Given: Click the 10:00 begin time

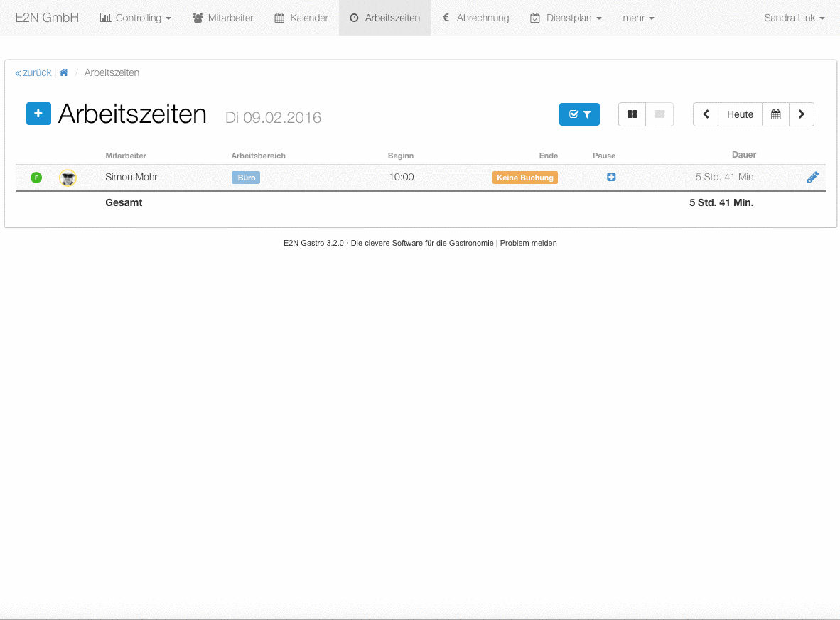Looking at the screenshot, I should pyautogui.click(x=402, y=178).
